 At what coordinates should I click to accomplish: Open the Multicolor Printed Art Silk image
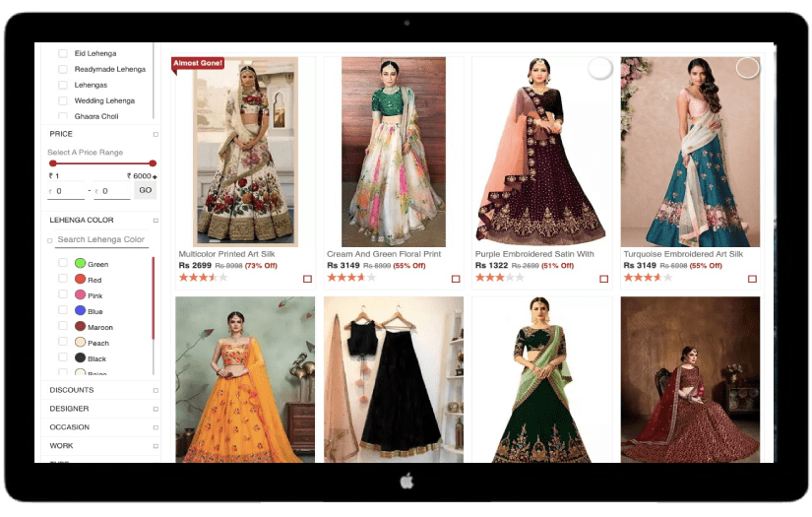[245, 152]
